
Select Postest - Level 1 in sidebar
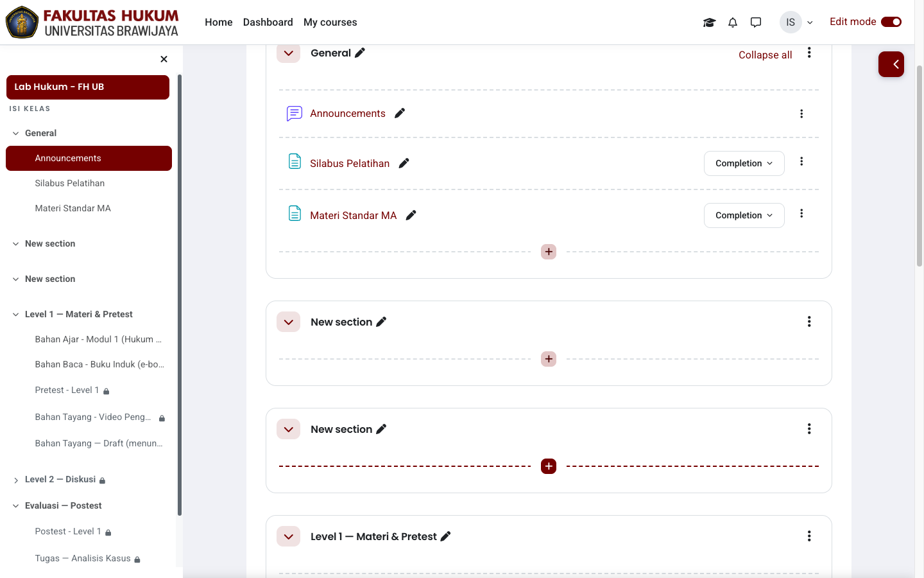(x=68, y=531)
